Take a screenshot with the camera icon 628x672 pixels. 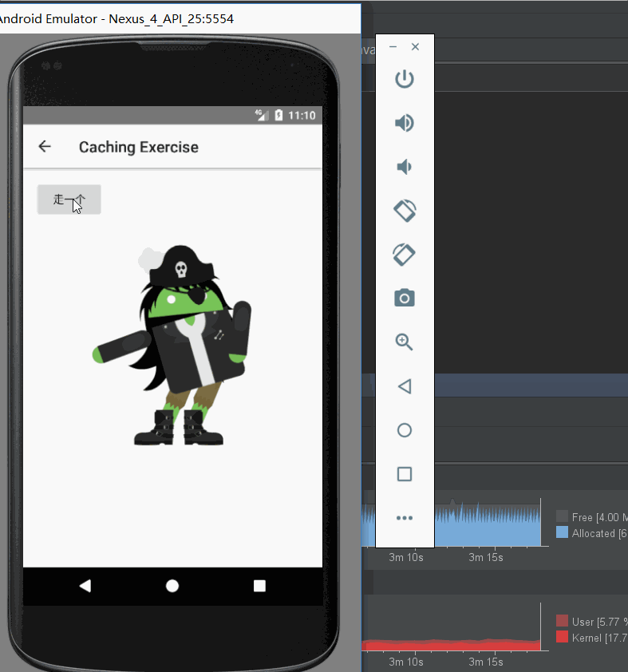click(405, 298)
